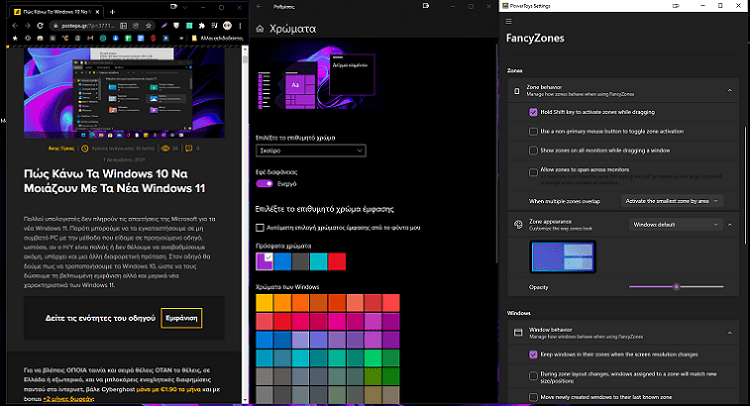
Task: Select the Windows 10 article browser tab
Action: [x=56, y=11]
